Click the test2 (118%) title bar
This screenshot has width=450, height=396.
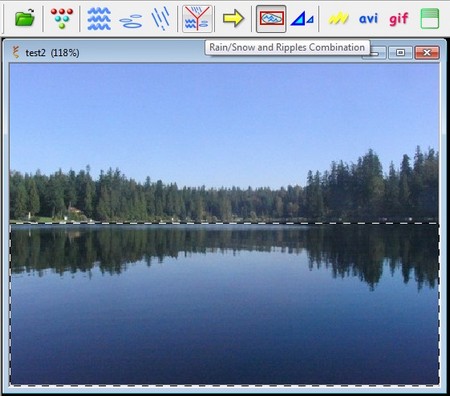52,53
